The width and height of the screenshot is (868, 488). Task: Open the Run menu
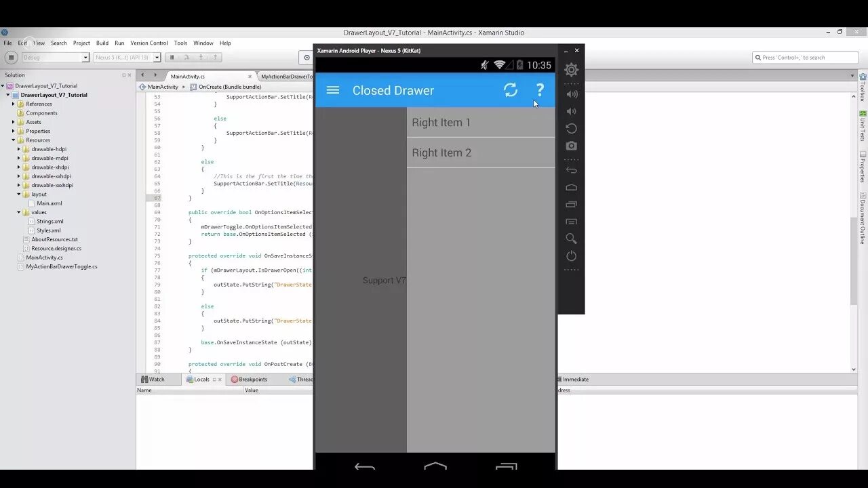coord(119,43)
